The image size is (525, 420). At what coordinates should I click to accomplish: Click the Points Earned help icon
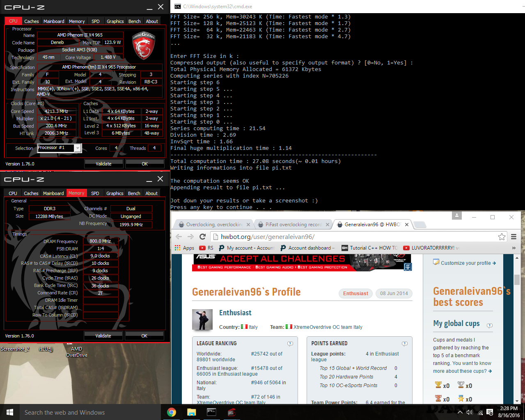(405, 344)
